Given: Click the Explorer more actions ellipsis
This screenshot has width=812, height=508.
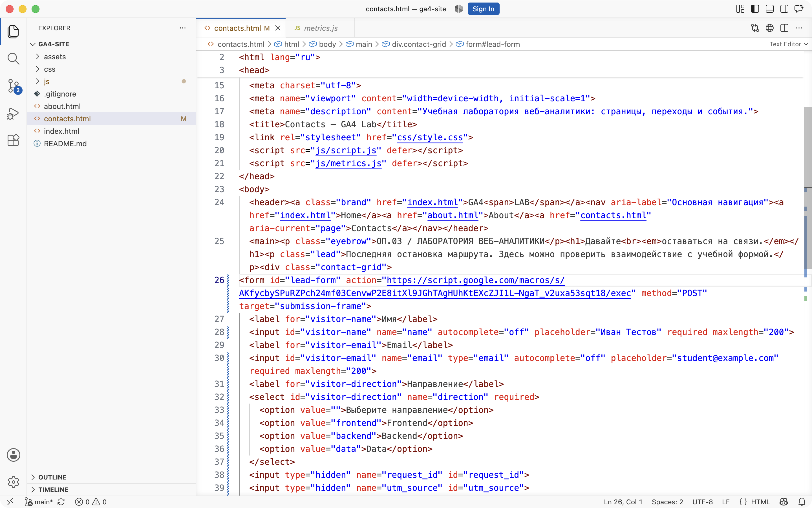Looking at the screenshot, I should pos(182,28).
